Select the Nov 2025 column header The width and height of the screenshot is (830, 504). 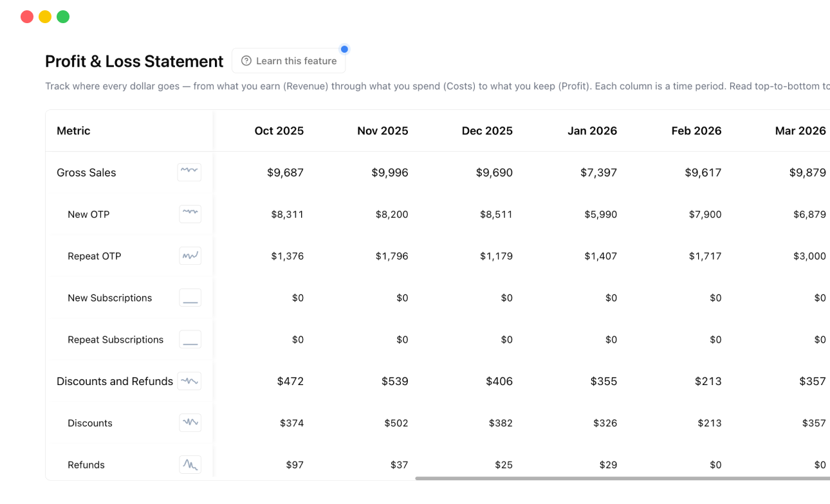tap(382, 130)
